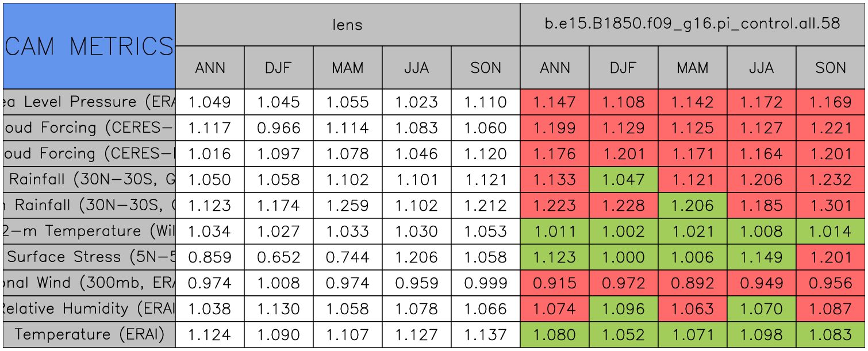Click the 2-m Temperature row label
This screenshot has height=351, width=868.
click(x=89, y=232)
